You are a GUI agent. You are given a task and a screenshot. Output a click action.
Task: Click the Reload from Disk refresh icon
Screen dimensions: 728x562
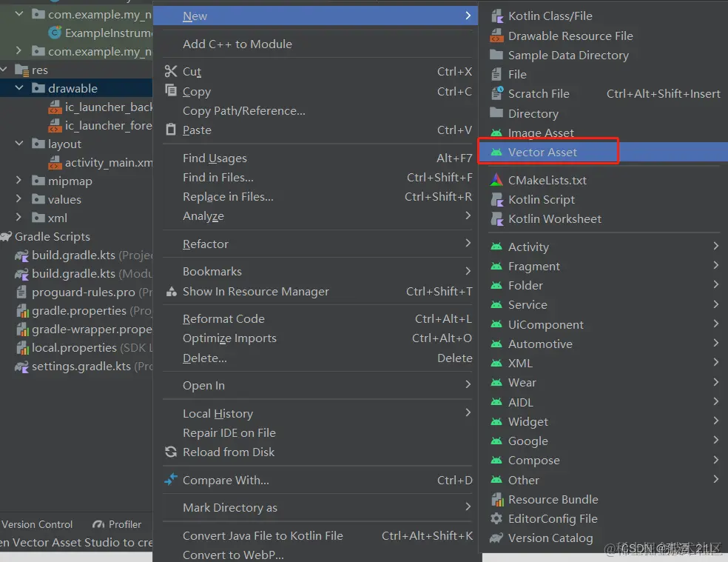[x=171, y=452]
